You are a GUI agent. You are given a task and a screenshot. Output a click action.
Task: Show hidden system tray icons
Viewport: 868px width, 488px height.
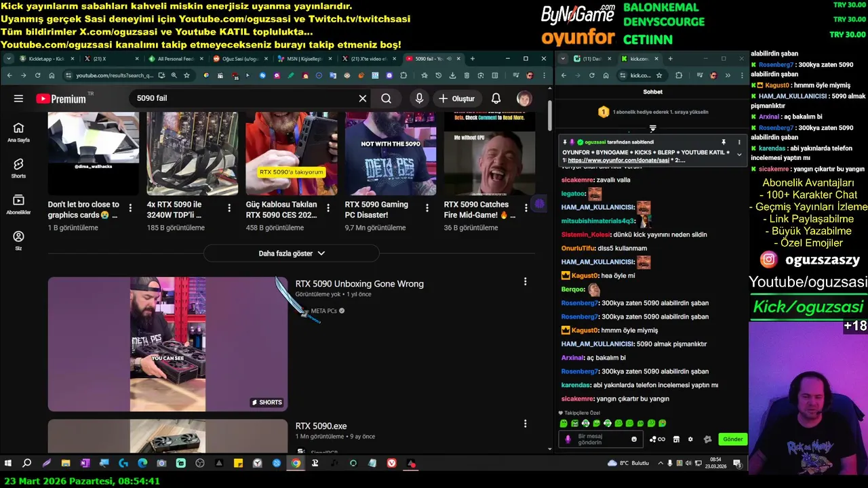(662, 464)
